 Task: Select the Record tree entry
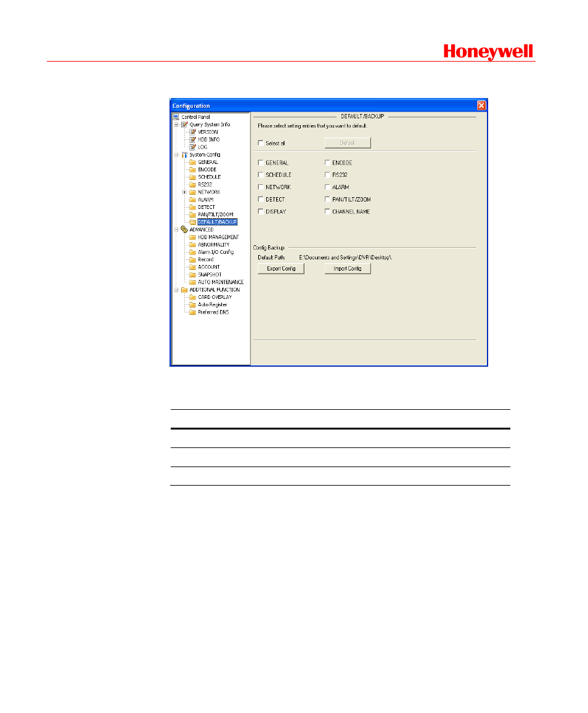[205, 259]
